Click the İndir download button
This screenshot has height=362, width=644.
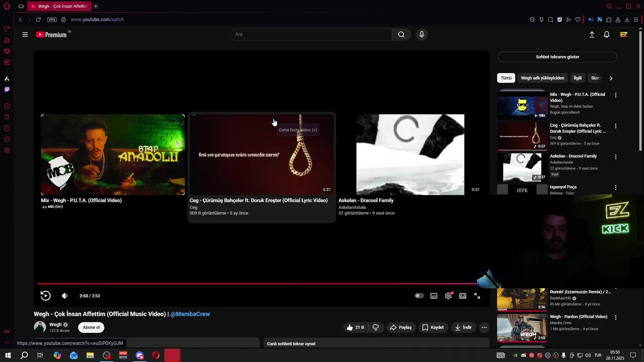point(463,327)
